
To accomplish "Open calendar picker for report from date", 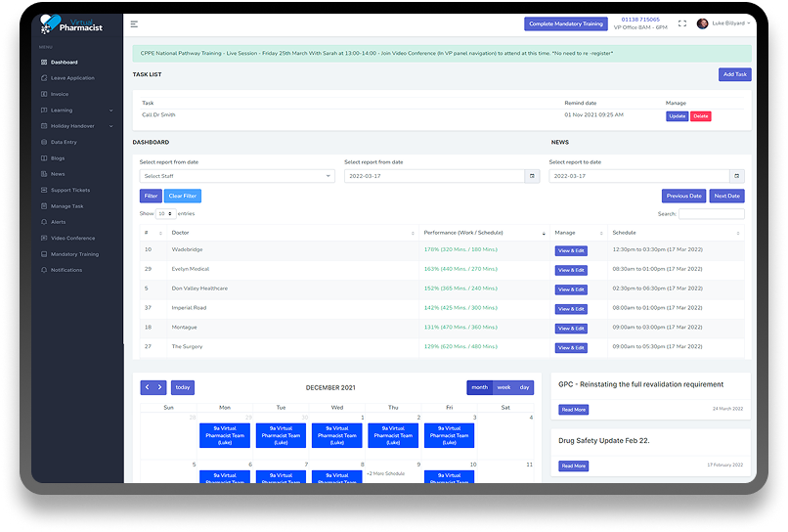I will coord(532,176).
